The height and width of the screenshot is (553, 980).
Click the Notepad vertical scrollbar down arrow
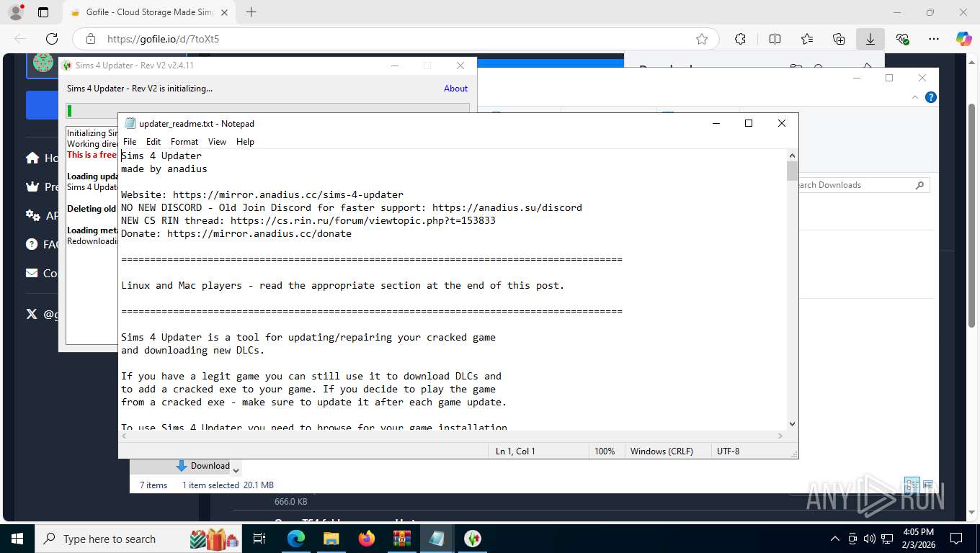(792, 424)
